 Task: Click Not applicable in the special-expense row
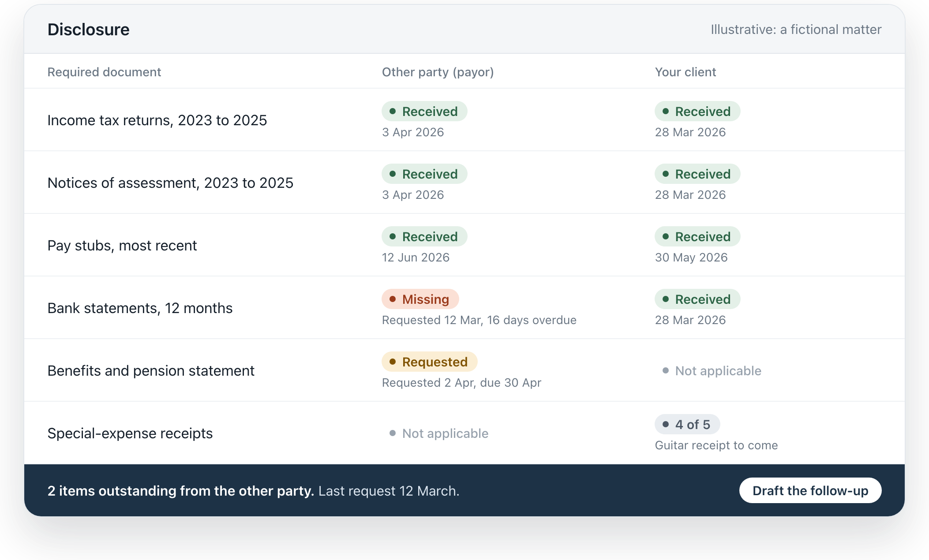click(439, 433)
